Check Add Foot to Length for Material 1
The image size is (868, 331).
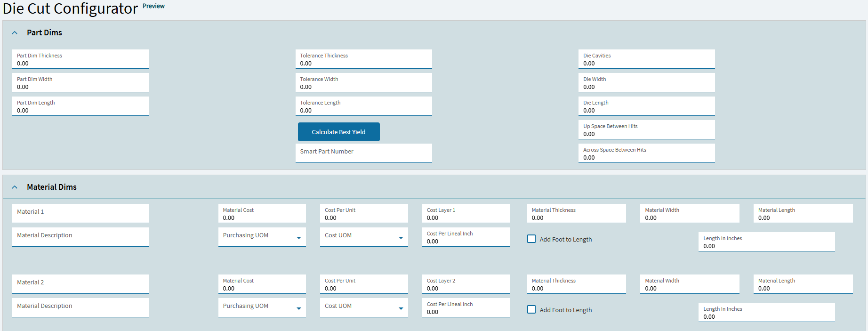coord(531,239)
